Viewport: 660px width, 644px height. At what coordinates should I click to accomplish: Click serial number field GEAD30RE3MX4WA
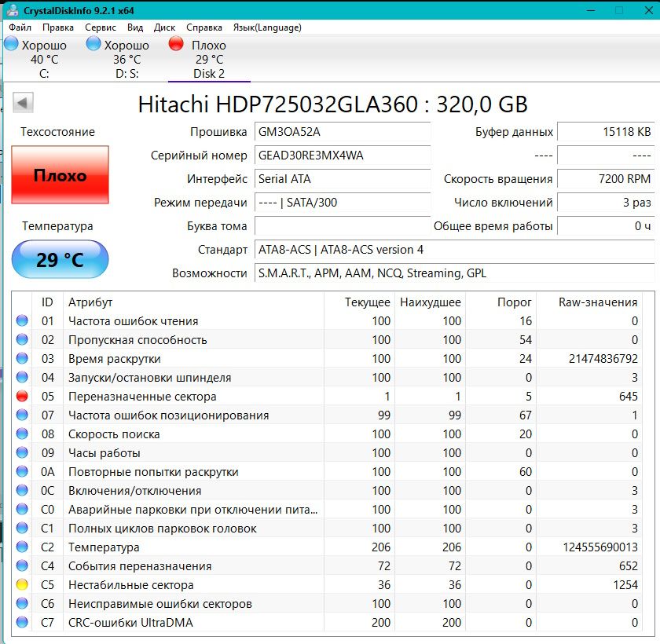[x=343, y=156]
